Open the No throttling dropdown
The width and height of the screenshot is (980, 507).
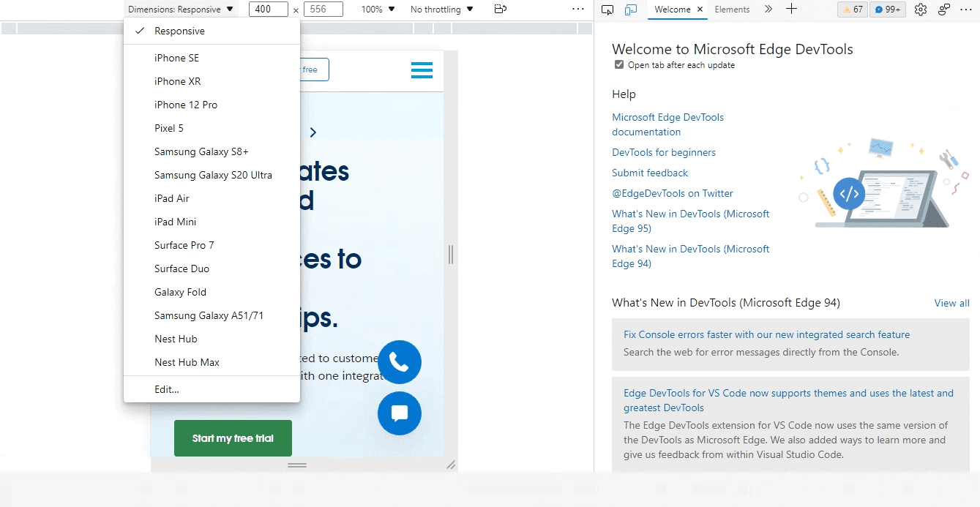440,9
